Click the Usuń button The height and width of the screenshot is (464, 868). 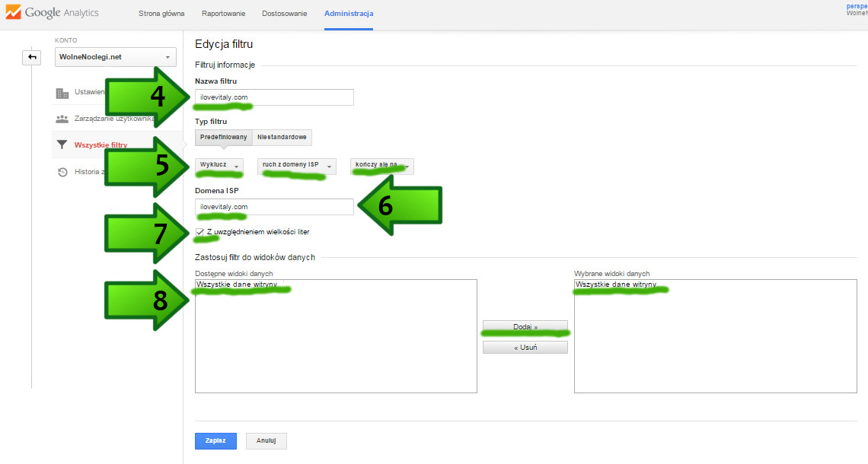(525, 348)
